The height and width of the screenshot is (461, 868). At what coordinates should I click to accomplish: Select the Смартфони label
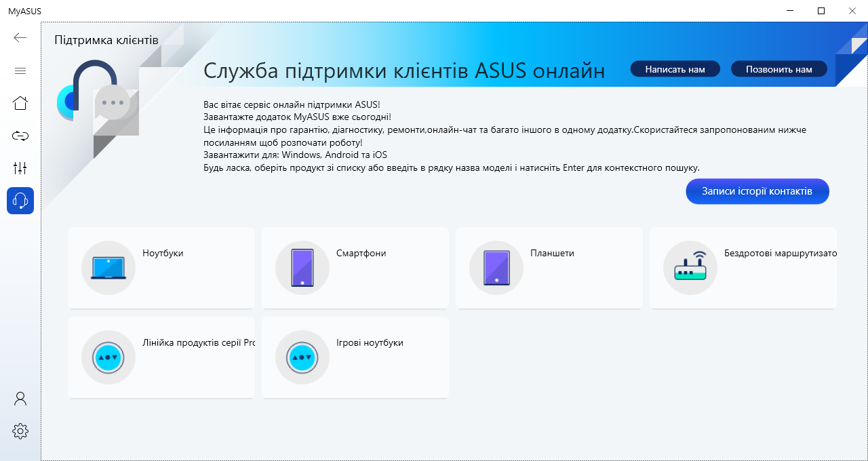coord(361,253)
